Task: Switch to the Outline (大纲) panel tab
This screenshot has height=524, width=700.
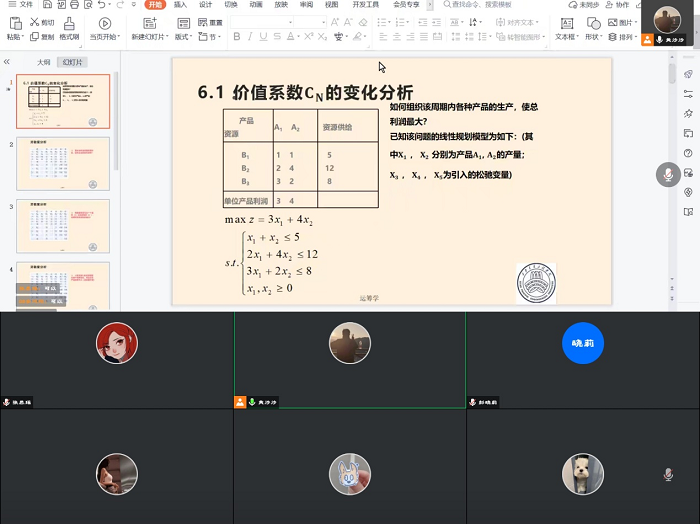Action: point(43,62)
